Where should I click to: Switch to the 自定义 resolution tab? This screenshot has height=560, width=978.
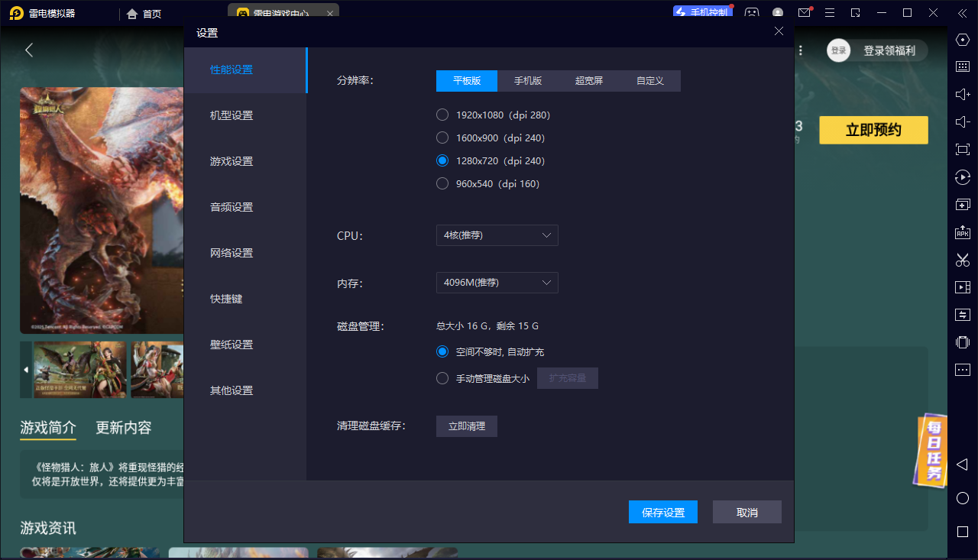point(650,81)
